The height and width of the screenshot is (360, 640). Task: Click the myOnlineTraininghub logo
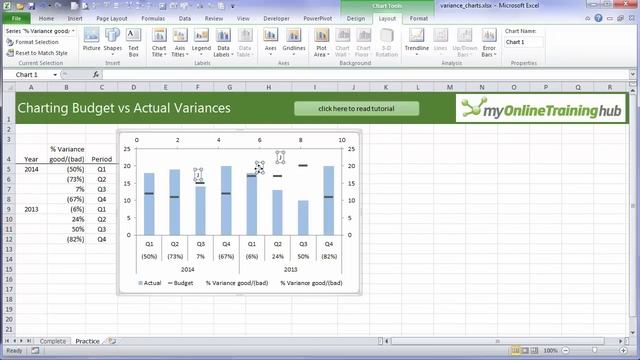click(540, 108)
